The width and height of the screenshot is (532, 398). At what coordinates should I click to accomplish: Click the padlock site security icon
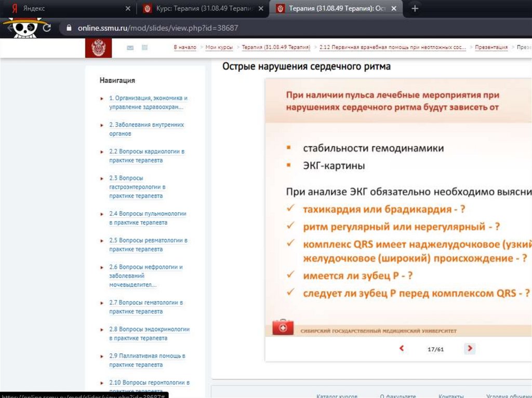tap(68, 28)
